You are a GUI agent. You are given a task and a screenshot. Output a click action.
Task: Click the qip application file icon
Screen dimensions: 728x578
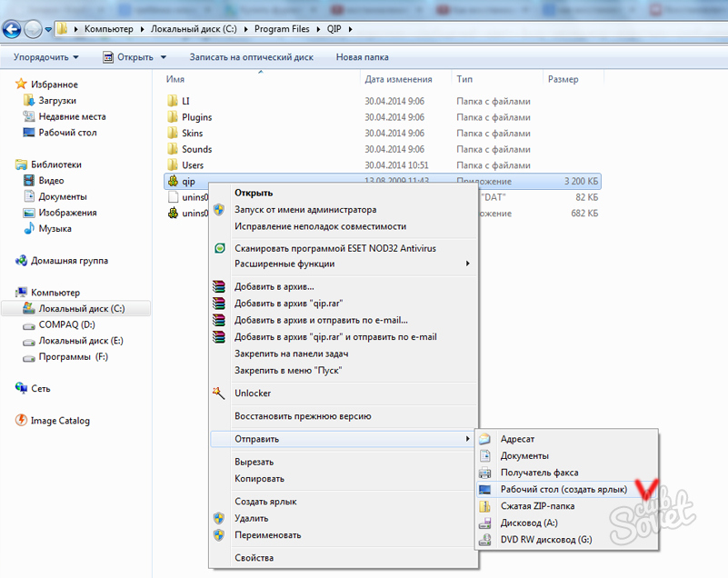click(x=173, y=182)
